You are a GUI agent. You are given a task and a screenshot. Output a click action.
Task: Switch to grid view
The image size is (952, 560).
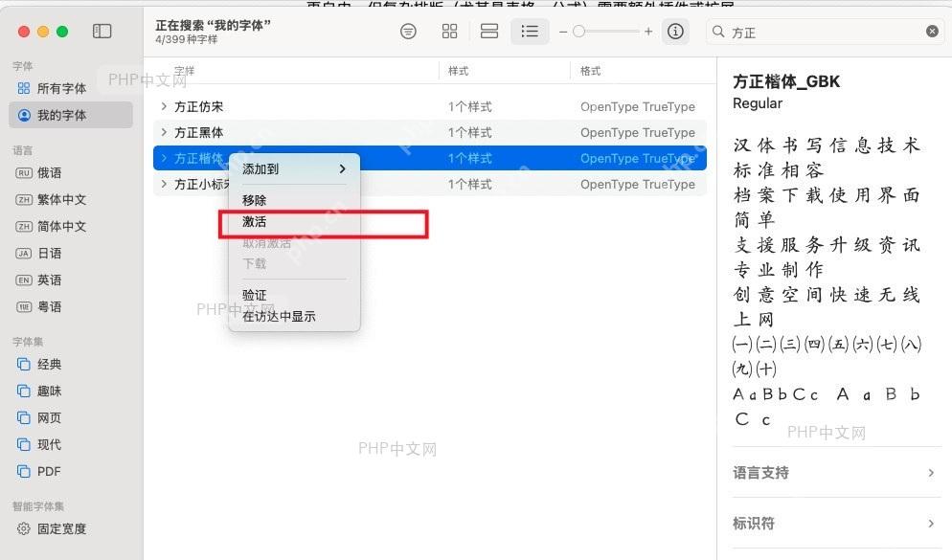click(x=449, y=32)
